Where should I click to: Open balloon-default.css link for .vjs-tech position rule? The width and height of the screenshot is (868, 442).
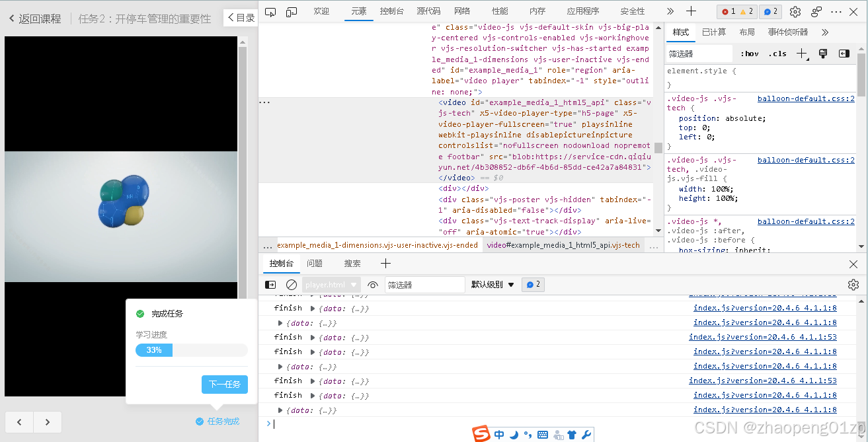point(806,98)
